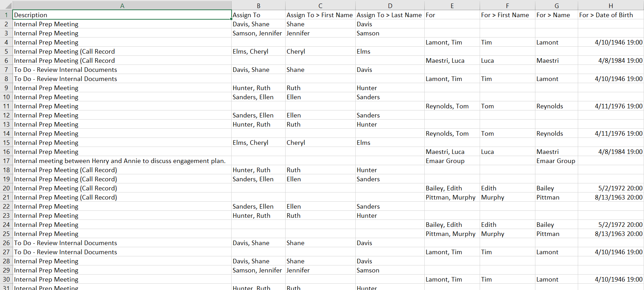Select row 1 header
This screenshot has height=290, width=644.
6,15
